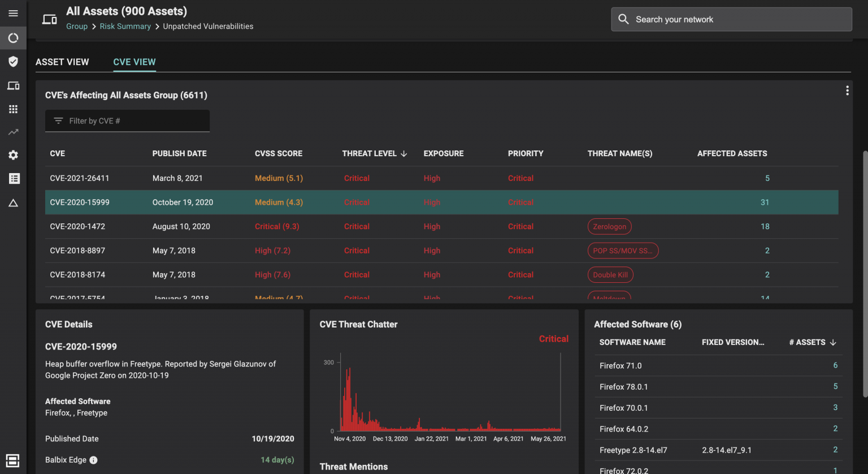868x474 pixels.
Task: Open the three-dot menu on the CVE panel
Action: click(x=847, y=90)
